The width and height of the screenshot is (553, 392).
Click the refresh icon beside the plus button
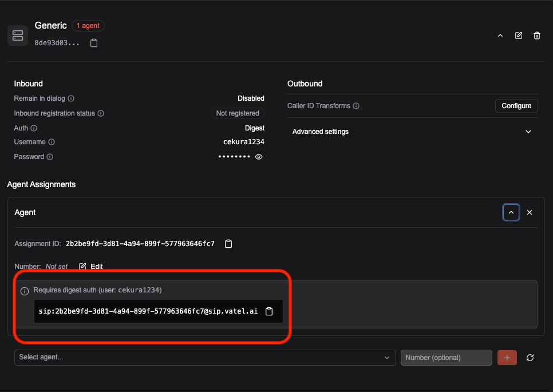[530, 358]
